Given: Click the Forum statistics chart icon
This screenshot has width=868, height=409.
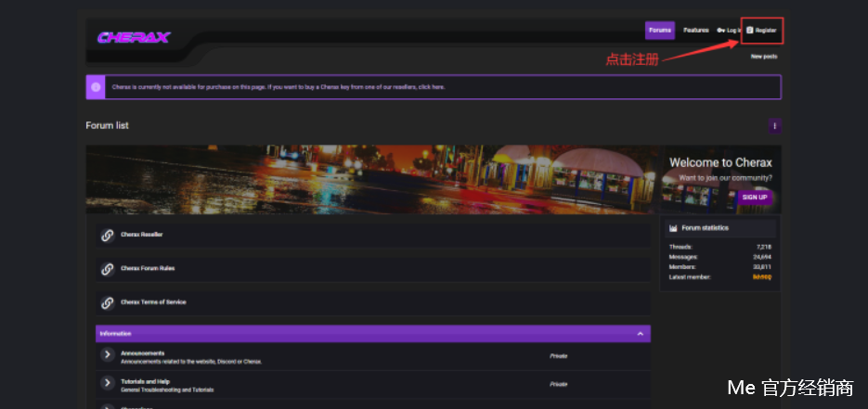Looking at the screenshot, I should (673, 228).
